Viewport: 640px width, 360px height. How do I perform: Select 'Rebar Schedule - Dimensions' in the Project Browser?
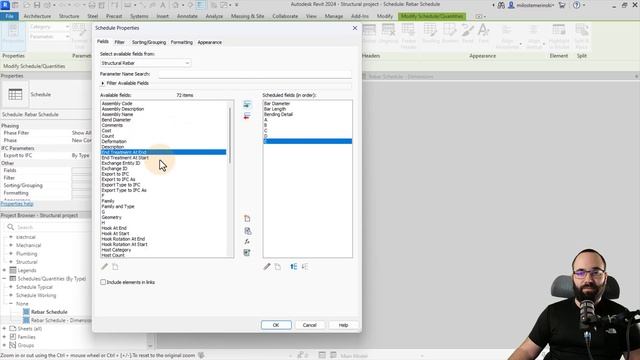pyautogui.click(x=61, y=320)
